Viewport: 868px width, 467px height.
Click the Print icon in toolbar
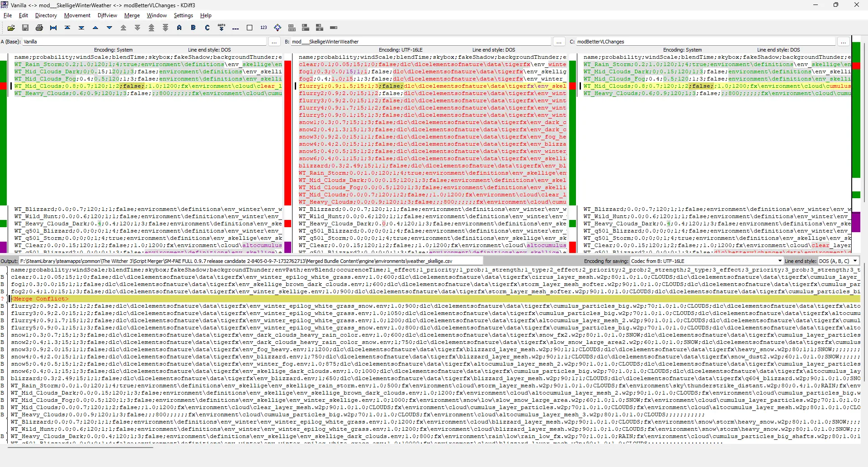tap(39, 28)
